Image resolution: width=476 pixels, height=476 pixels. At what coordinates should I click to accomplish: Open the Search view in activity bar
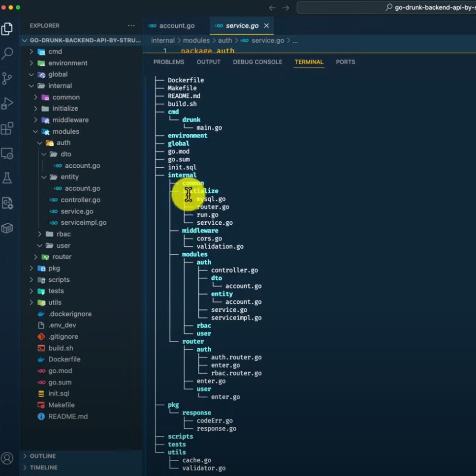click(7, 54)
